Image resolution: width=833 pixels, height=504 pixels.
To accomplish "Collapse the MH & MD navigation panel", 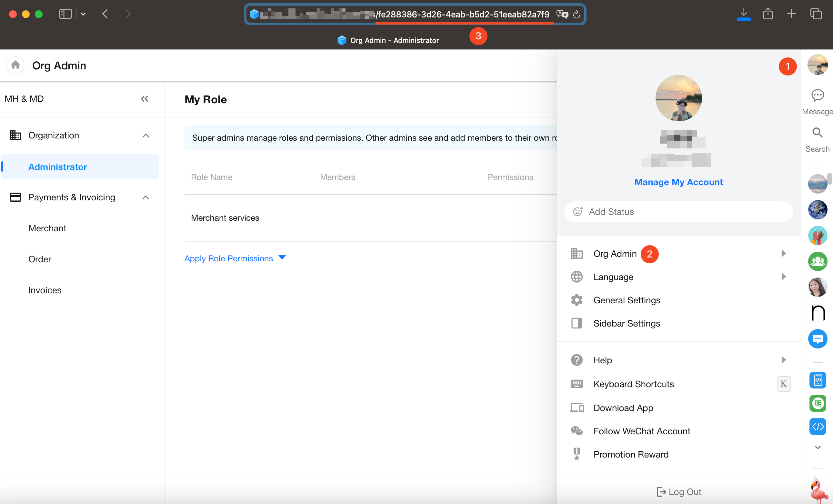I will (144, 99).
